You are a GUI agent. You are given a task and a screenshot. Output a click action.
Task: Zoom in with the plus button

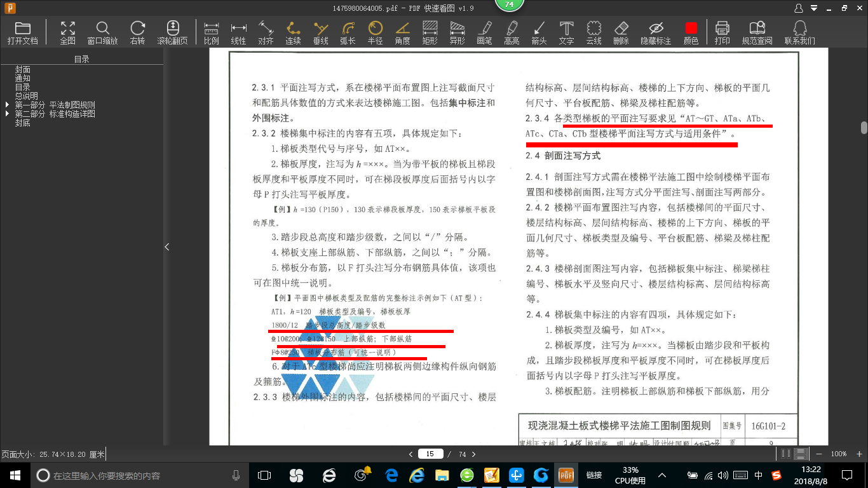[x=859, y=454]
